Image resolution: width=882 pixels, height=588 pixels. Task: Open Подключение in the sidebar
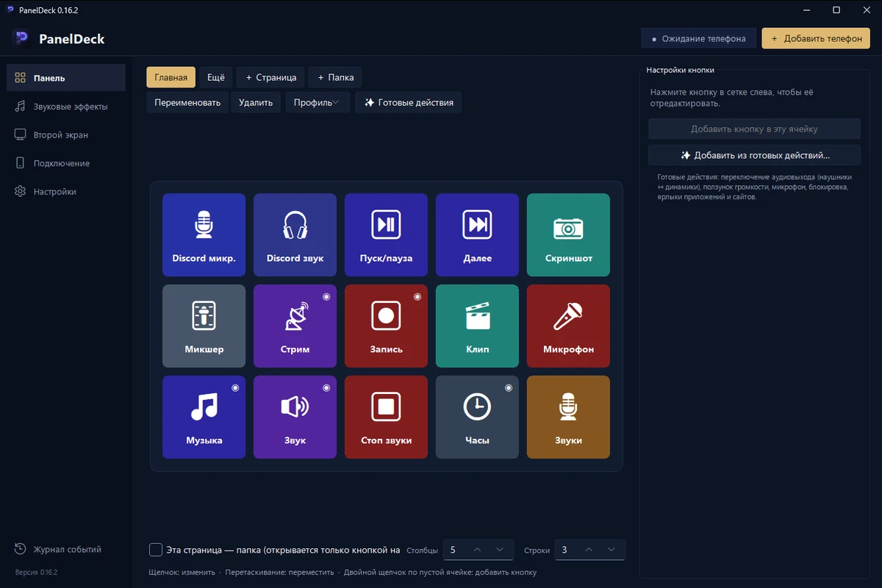[x=66, y=163]
